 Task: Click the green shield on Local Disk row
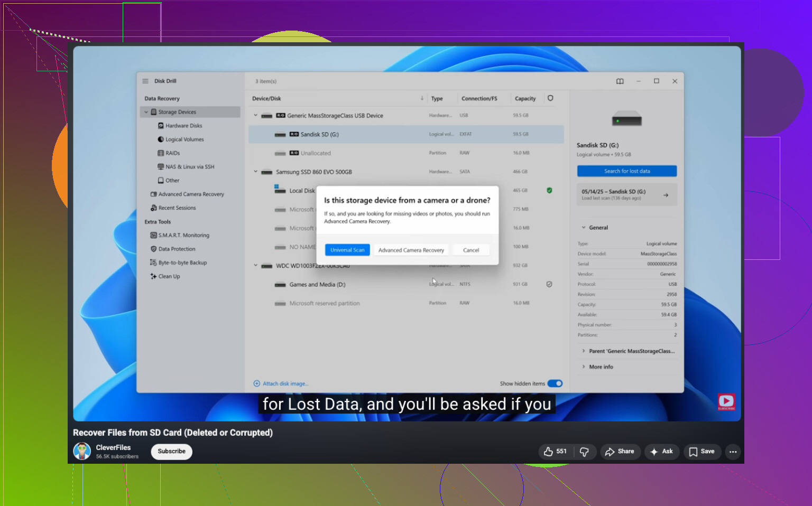point(549,191)
